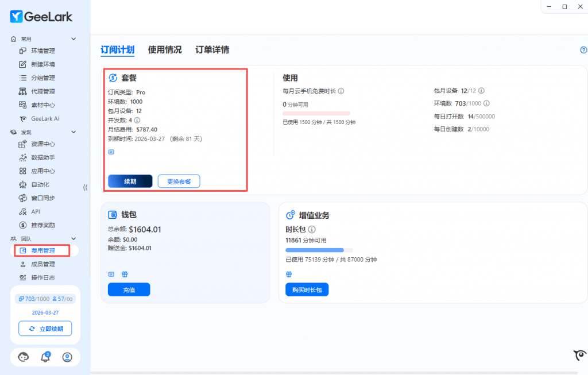Switch to the 使用情况 tab
This screenshot has width=588, height=375.
(165, 50)
